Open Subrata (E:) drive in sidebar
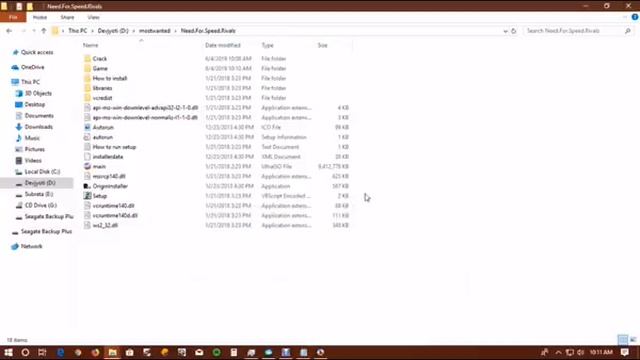The image size is (640, 360). coord(39,194)
